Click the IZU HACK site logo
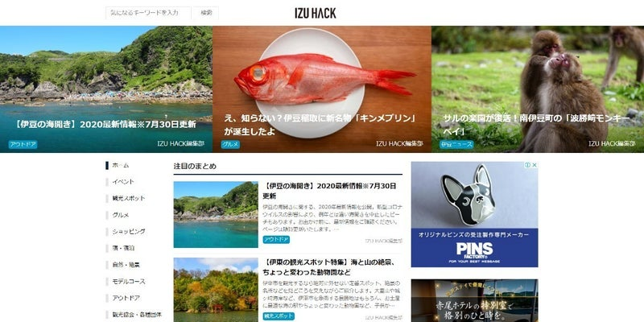This screenshot has height=322, width=644. [316, 13]
